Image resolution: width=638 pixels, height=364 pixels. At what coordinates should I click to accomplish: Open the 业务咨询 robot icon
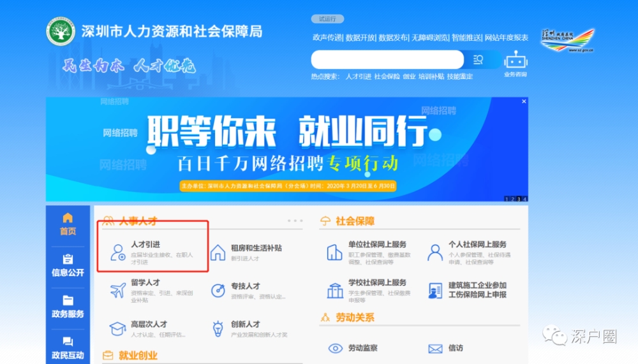(516, 60)
